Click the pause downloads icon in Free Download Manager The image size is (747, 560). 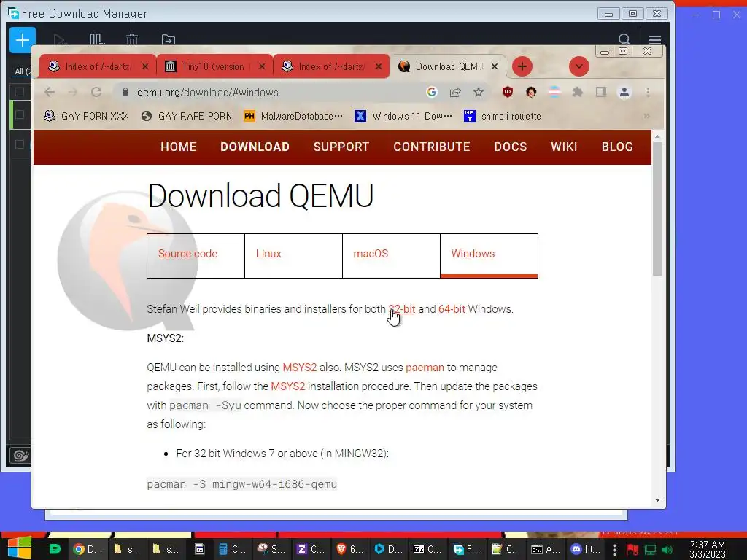[x=97, y=39]
